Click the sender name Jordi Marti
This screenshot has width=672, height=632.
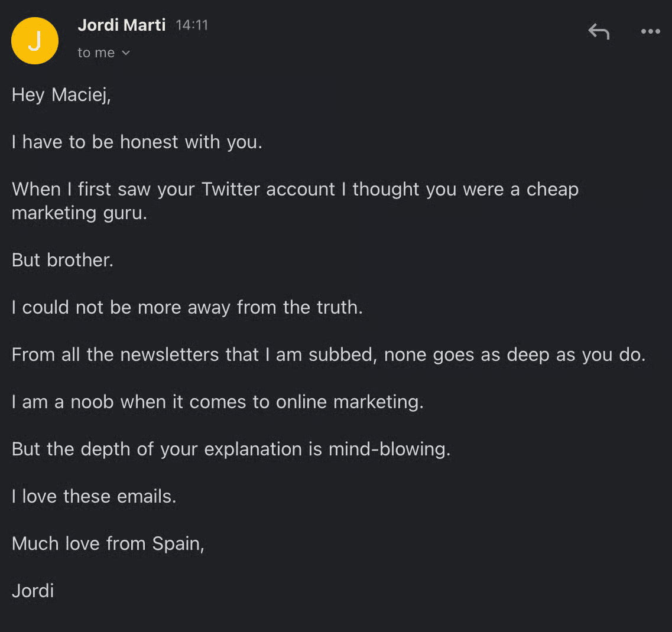pos(122,25)
